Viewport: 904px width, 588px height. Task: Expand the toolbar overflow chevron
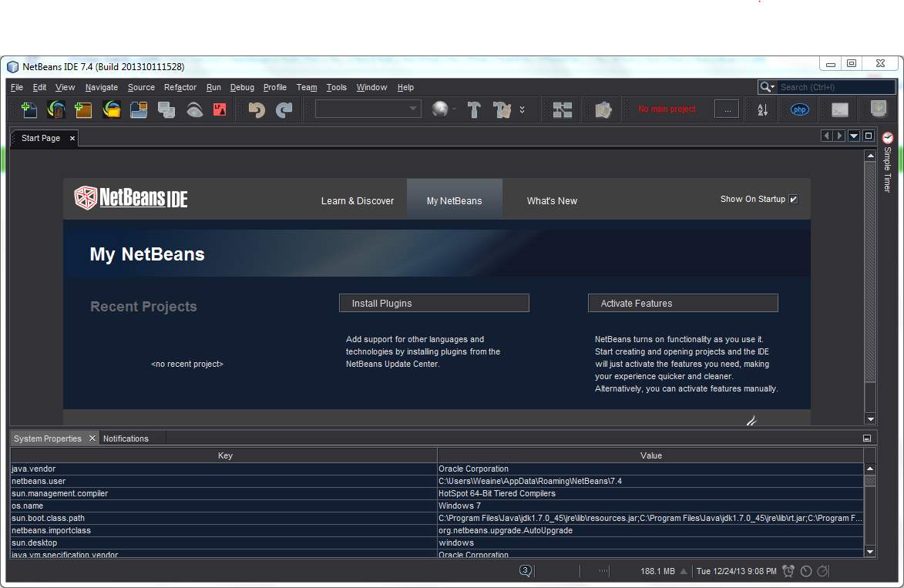tap(522, 109)
